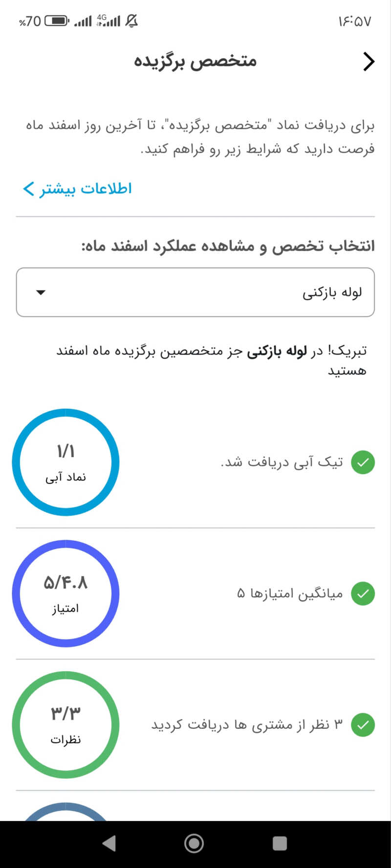Tap the chevron beside اطلاعات بیشتر
Screen dimensions: 391x868
point(29,189)
